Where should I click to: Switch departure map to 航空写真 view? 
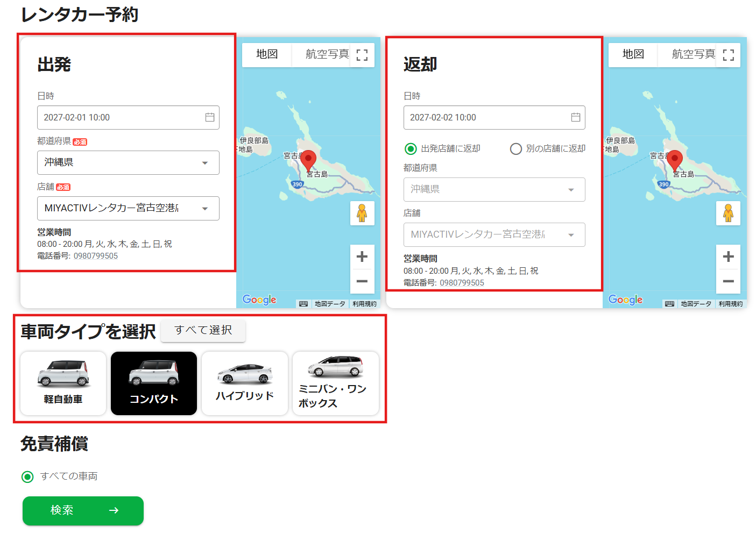tap(327, 54)
